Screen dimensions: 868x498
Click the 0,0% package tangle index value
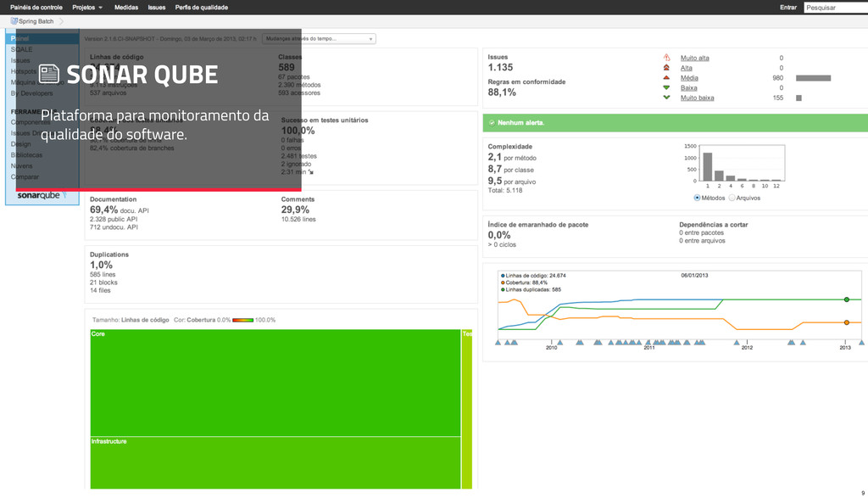coord(499,235)
